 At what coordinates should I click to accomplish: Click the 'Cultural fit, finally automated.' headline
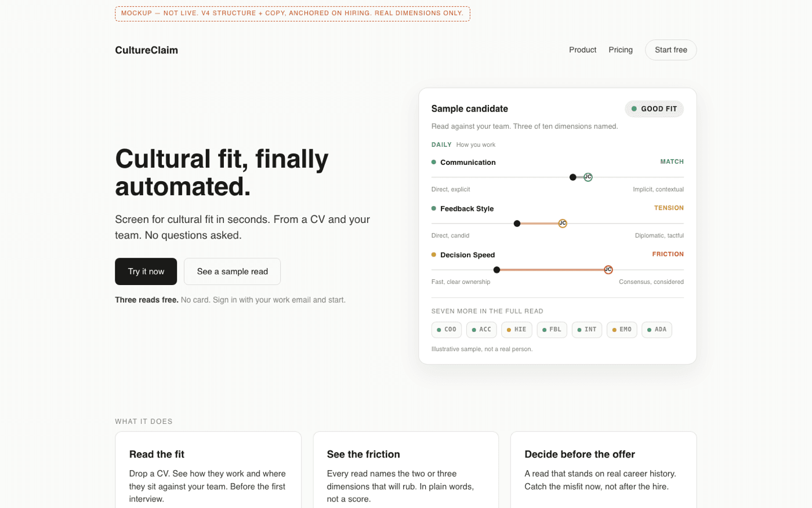coord(222,172)
